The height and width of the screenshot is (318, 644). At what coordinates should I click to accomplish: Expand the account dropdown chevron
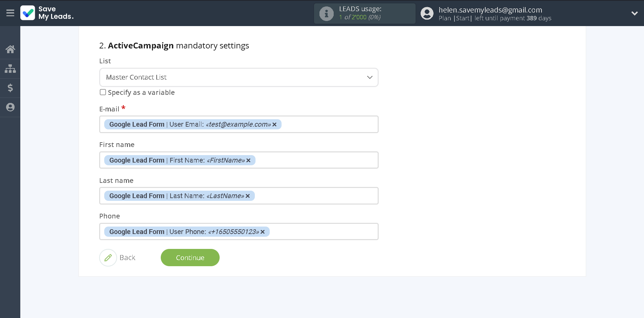point(635,14)
